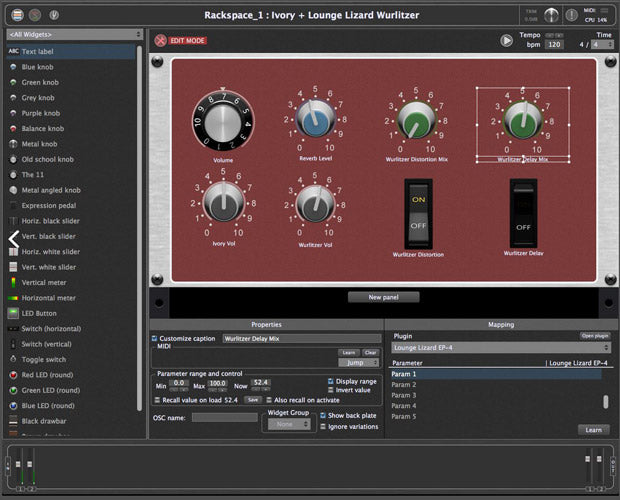
Task: Open the tuner icon in top bar
Action: (54, 15)
